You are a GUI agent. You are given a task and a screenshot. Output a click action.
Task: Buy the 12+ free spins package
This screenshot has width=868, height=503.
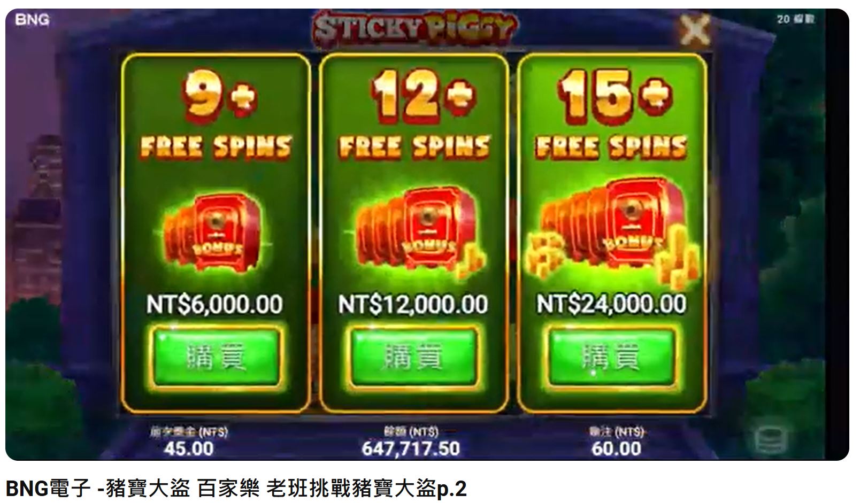point(413,355)
